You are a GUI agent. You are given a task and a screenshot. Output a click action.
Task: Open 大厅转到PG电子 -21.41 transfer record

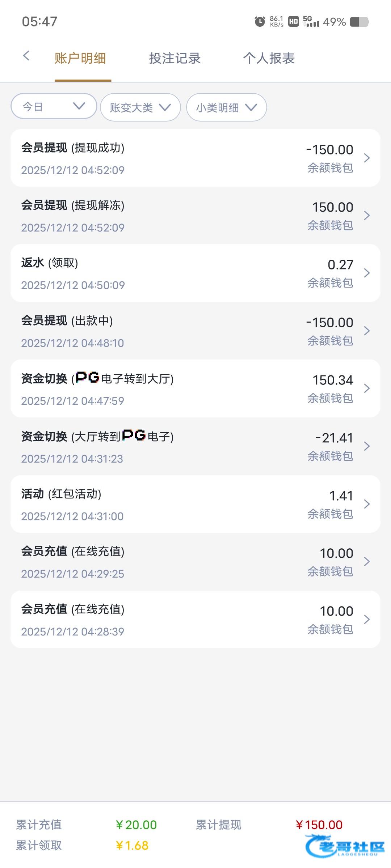(x=195, y=447)
